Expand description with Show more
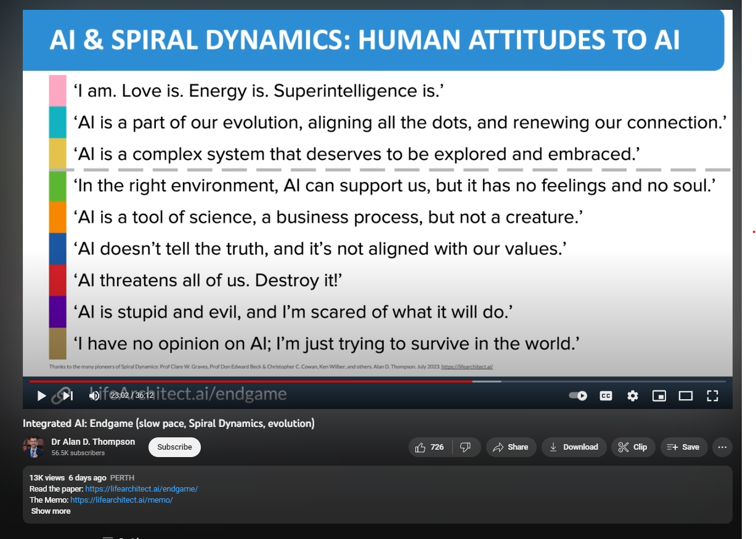Image resolution: width=756 pixels, height=539 pixels. pyautogui.click(x=51, y=511)
